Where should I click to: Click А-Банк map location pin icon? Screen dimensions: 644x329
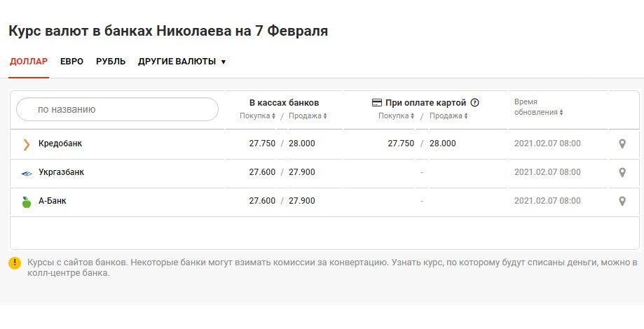622,201
